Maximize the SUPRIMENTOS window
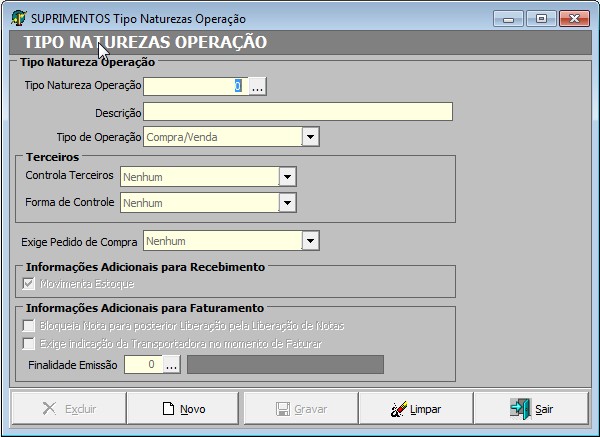Screen dimensions: 600x437 [541, 19]
